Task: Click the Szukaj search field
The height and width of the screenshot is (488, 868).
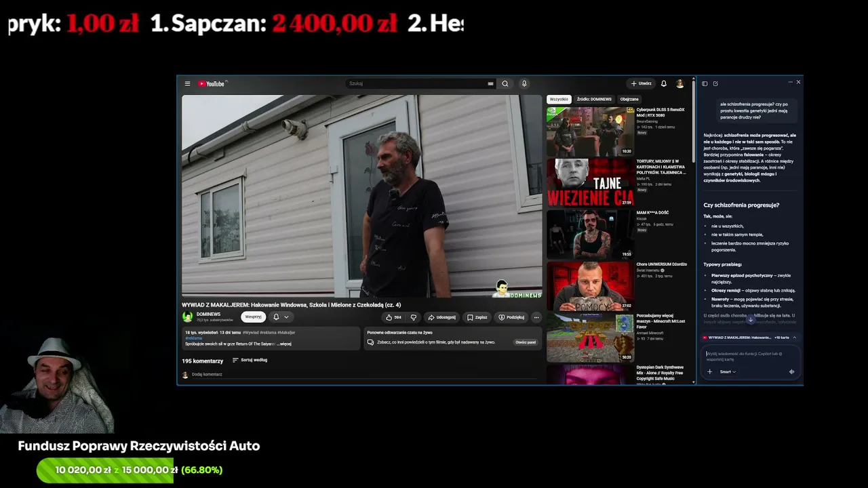Action: tap(420, 84)
